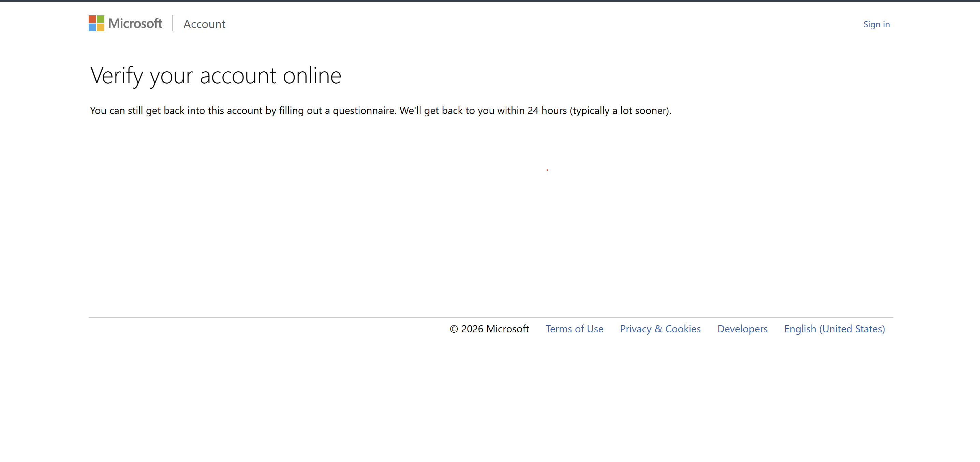
Task: Click Sign in at top right
Action: coord(876,24)
